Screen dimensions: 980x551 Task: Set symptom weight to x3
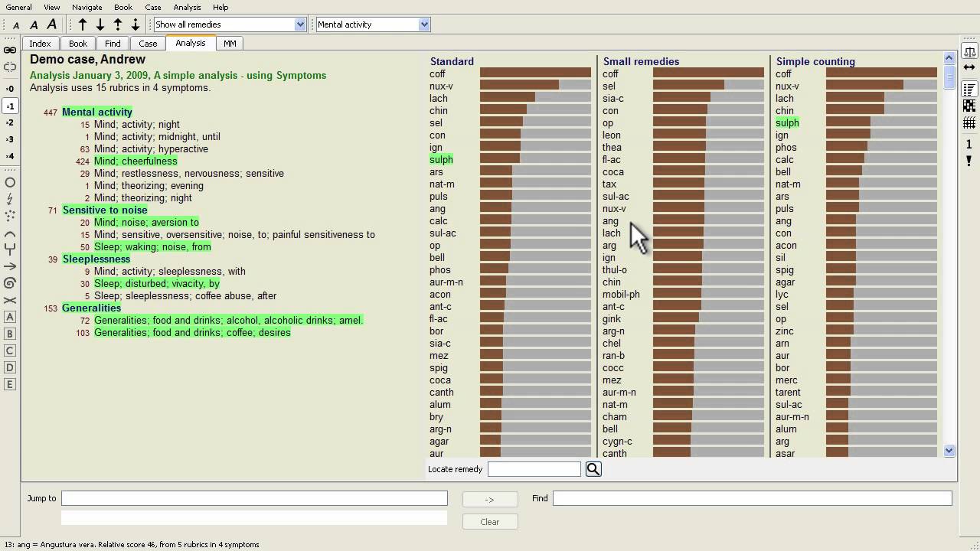(x=10, y=139)
